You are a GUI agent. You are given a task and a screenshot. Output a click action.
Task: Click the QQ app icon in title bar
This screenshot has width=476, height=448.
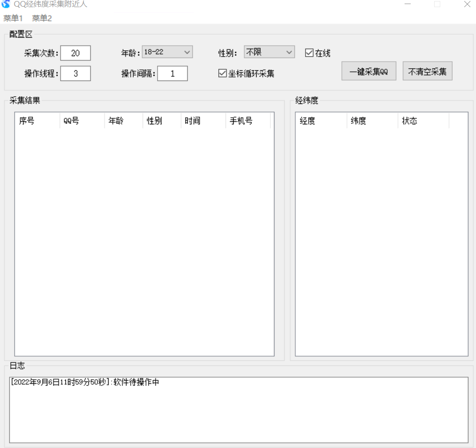pos(6,4)
